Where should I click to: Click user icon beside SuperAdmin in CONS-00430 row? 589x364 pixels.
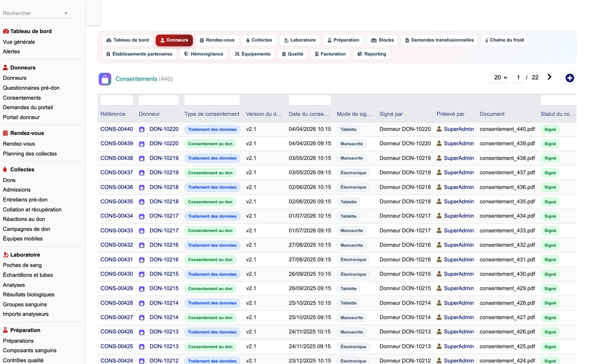pyautogui.click(x=439, y=274)
